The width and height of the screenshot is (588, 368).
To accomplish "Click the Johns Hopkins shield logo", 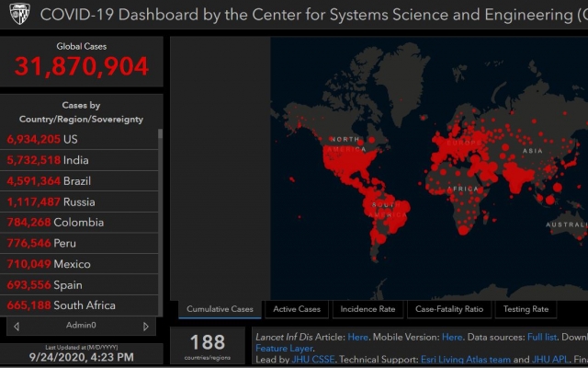I will (x=19, y=14).
